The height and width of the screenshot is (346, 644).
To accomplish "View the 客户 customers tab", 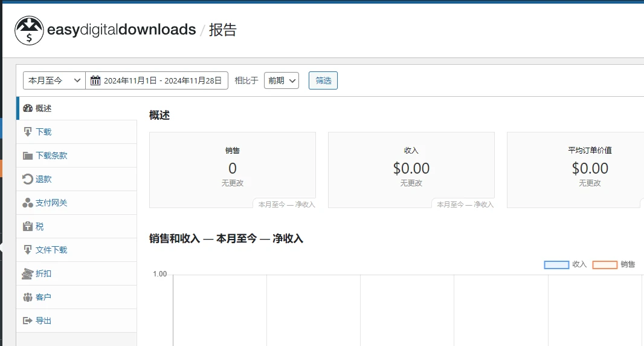I will (x=76, y=297).
